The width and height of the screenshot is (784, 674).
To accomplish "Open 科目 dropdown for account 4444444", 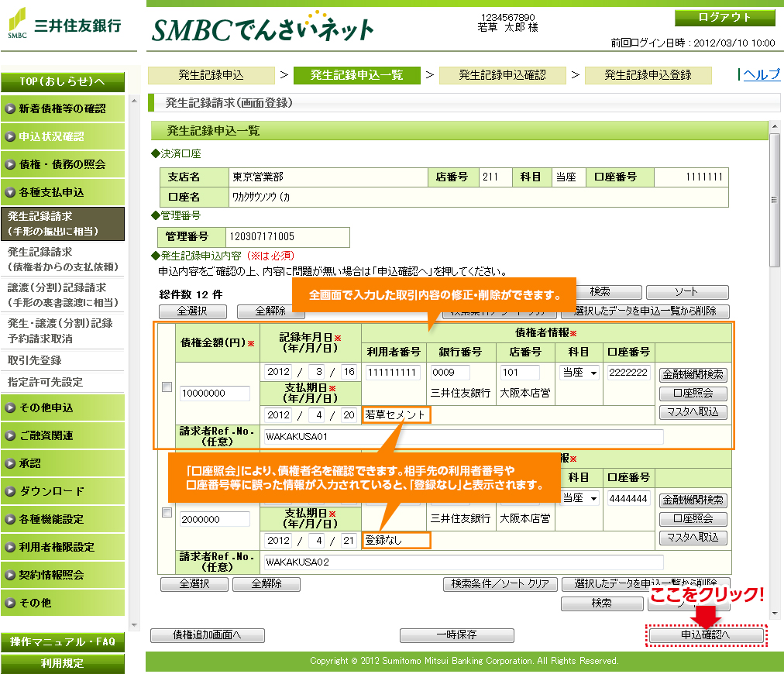I will coord(579,498).
